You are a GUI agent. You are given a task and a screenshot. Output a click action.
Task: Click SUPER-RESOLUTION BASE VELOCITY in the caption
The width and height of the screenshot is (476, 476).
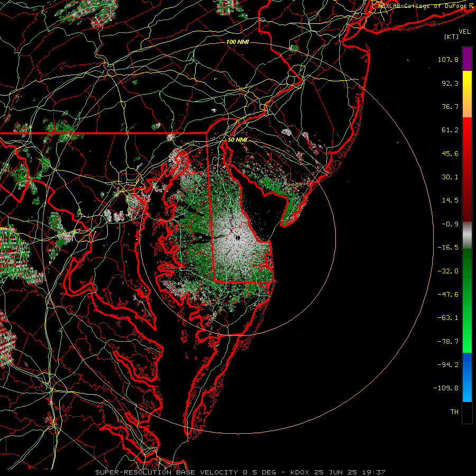[167, 472]
